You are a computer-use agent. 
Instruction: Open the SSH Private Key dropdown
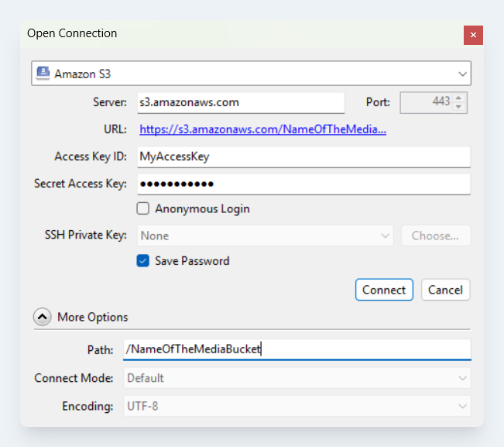coord(266,236)
